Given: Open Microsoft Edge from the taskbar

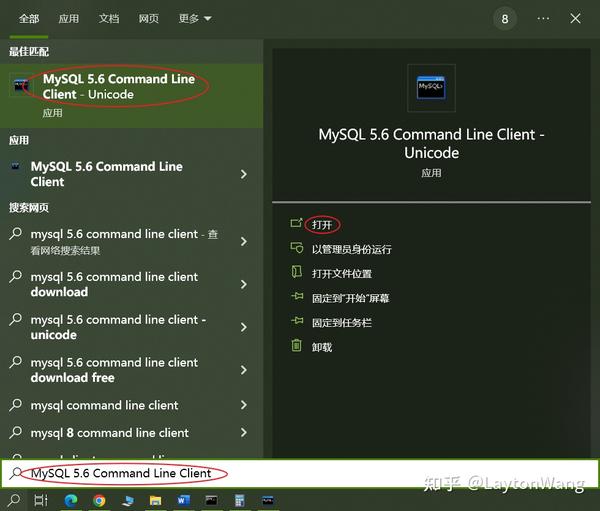Looking at the screenshot, I should point(71,500).
